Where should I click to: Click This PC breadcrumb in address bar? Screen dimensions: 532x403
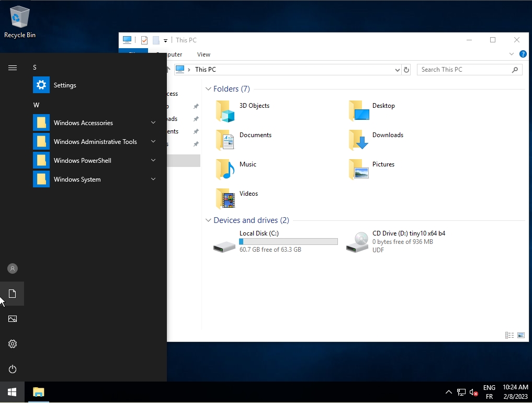click(x=206, y=70)
